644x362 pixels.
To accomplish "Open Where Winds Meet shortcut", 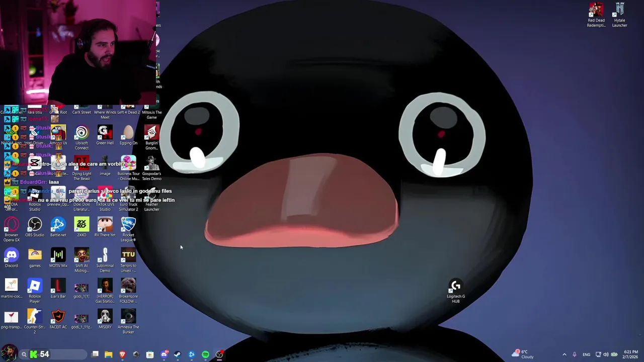I will click(x=105, y=113).
